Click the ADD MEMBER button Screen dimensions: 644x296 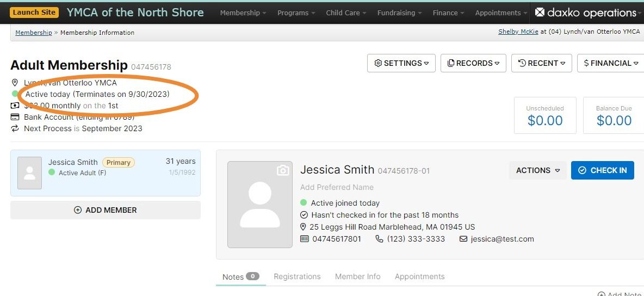(106, 210)
